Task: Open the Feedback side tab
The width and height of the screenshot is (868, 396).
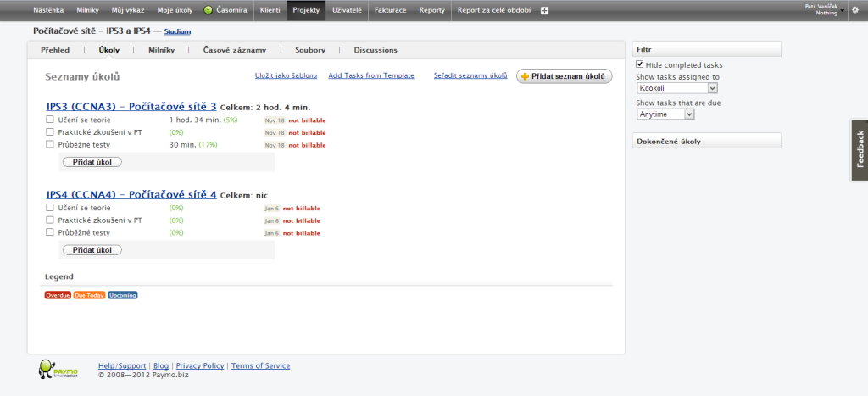Action: point(860,149)
